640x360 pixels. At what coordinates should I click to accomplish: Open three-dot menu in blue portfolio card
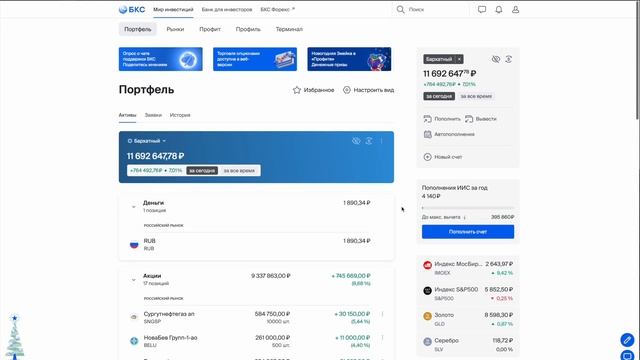(x=382, y=141)
